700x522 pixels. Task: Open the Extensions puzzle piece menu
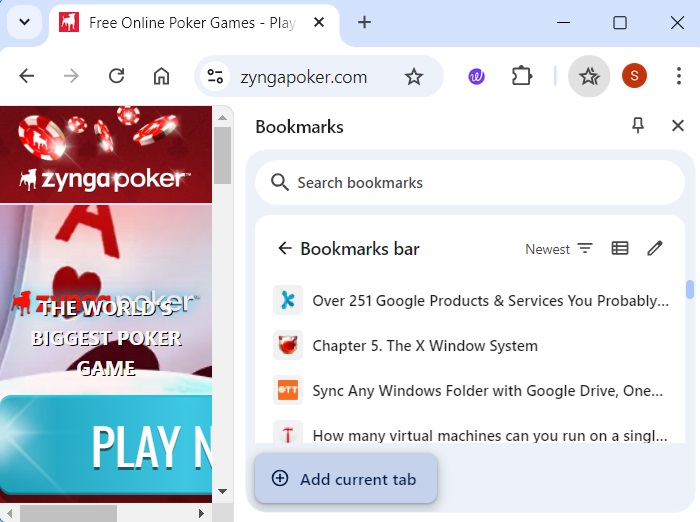[x=521, y=76]
